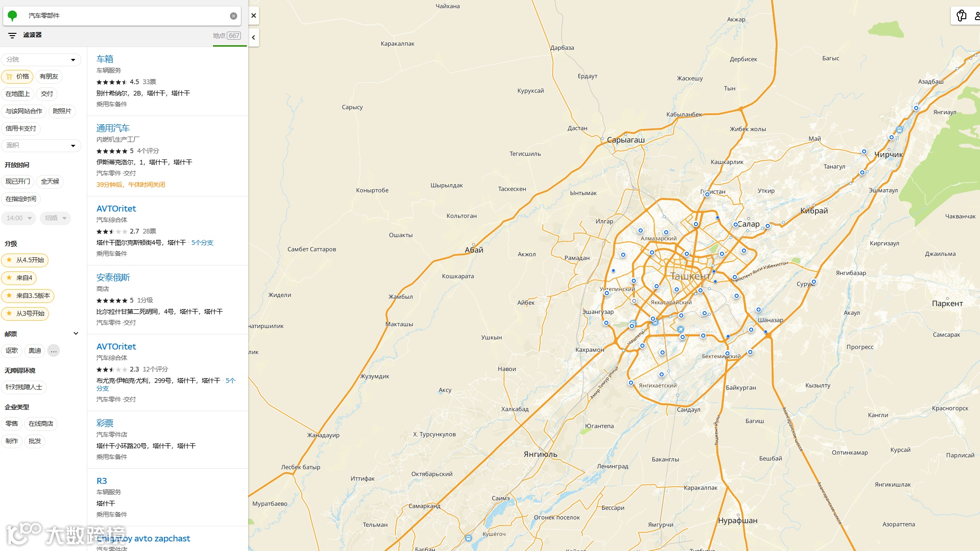
Task: Open the 通用汽车 listing link
Action: [113, 128]
